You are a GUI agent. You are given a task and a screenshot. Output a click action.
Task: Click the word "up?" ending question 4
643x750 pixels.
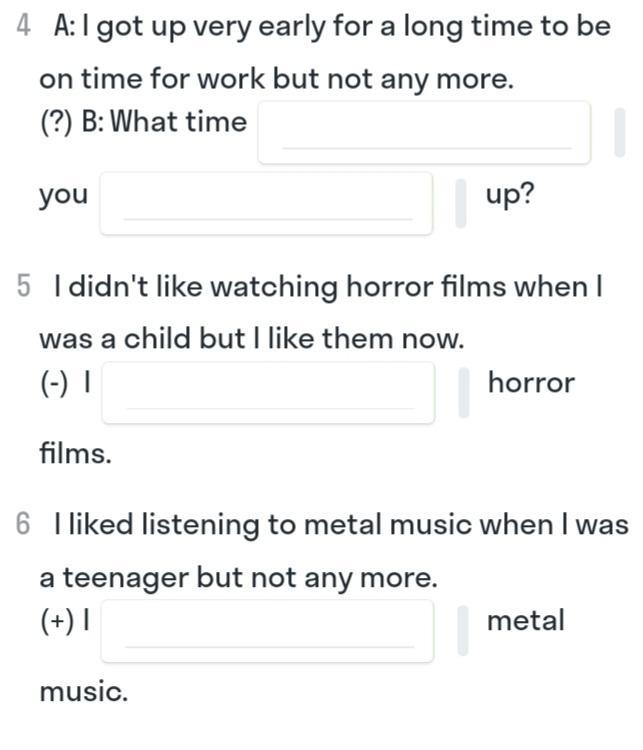pyautogui.click(x=510, y=196)
